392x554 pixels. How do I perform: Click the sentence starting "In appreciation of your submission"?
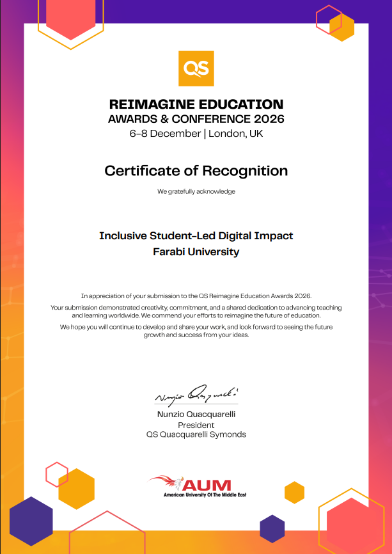tap(196, 296)
